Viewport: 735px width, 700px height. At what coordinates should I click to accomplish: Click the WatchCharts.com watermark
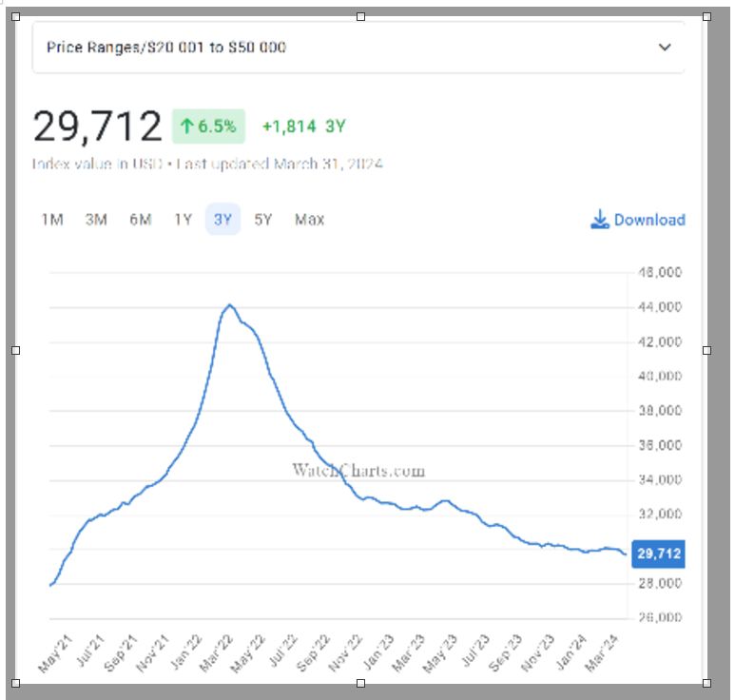point(358,471)
